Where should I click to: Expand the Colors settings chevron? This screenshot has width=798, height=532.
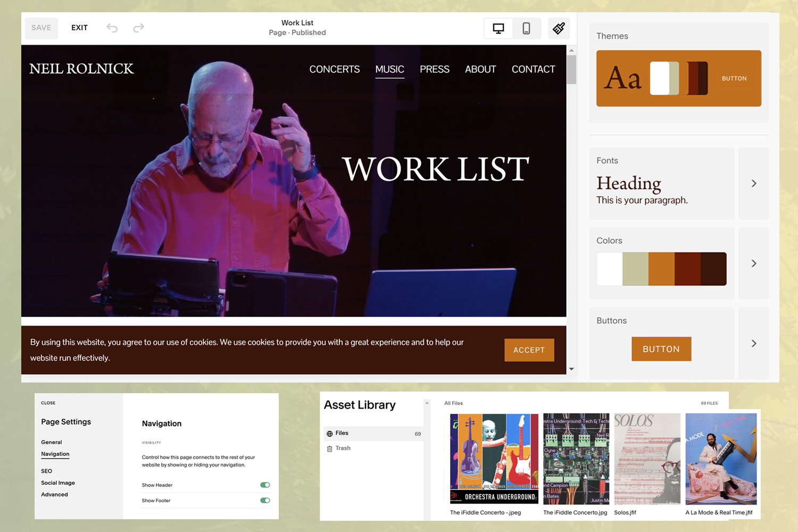[754, 263]
